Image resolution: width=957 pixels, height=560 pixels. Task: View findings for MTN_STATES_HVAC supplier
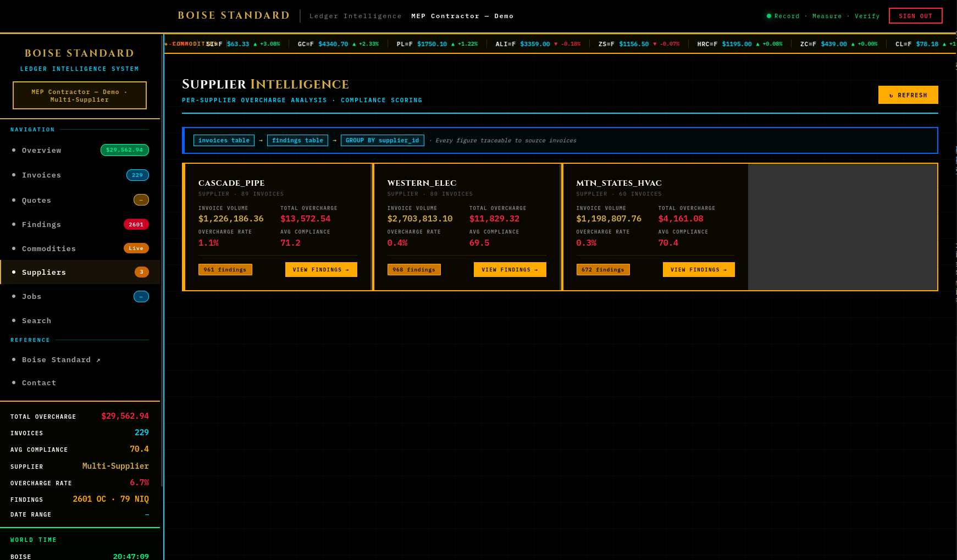pos(699,270)
